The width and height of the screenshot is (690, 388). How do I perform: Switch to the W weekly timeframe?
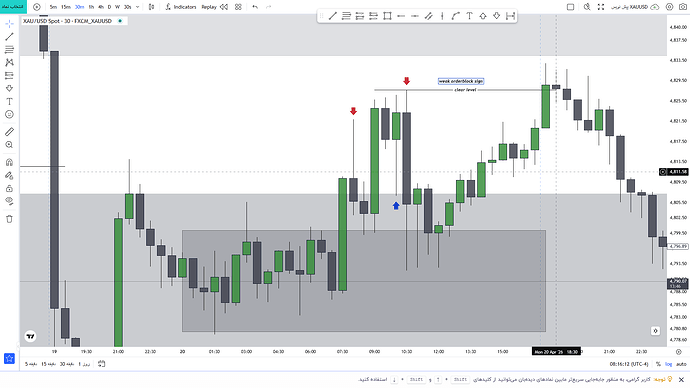117,7
